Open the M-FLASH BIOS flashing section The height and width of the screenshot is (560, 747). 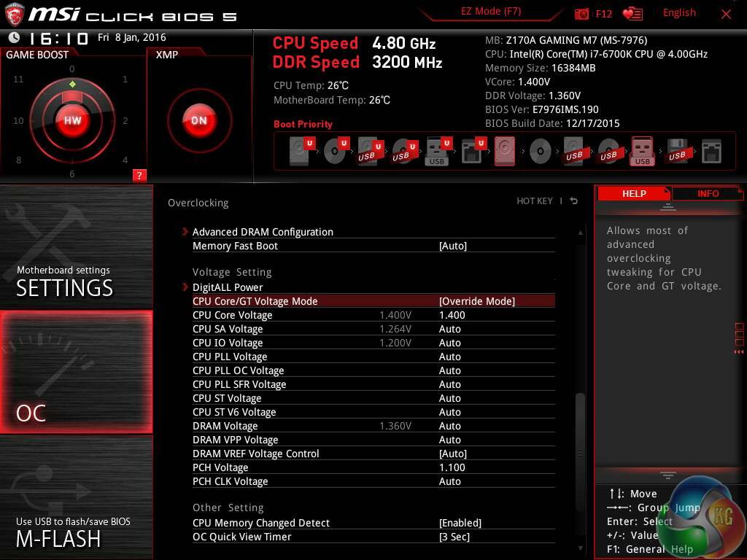(x=76, y=497)
